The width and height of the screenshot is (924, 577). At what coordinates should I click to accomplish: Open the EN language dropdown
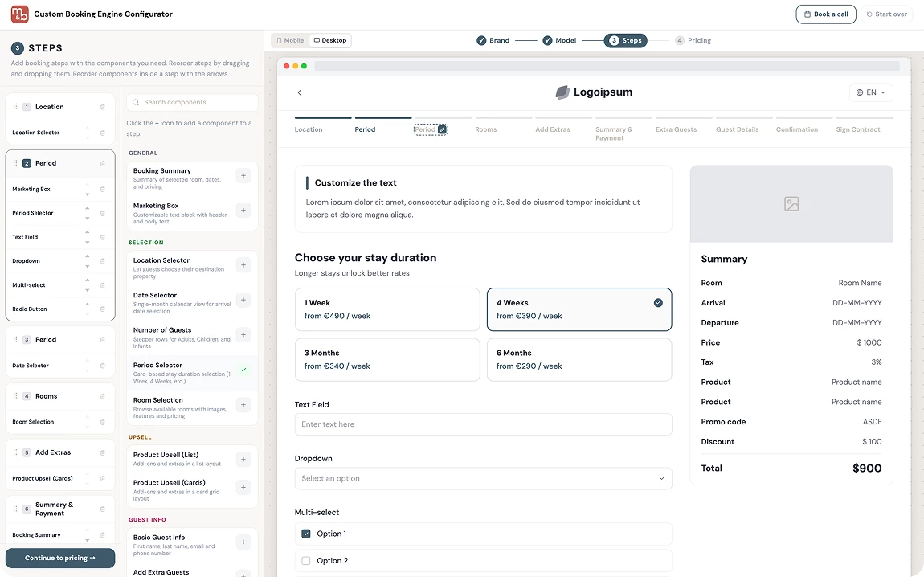[871, 92]
